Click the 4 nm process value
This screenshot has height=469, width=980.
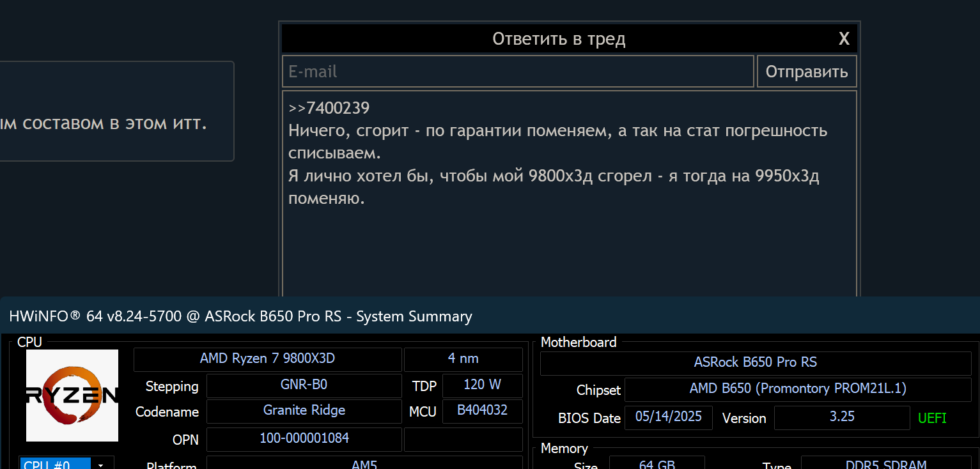tap(463, 359)
